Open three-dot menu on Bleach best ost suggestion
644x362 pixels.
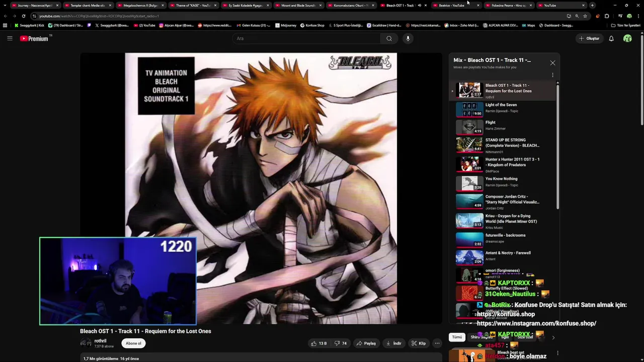click(557, 353)
